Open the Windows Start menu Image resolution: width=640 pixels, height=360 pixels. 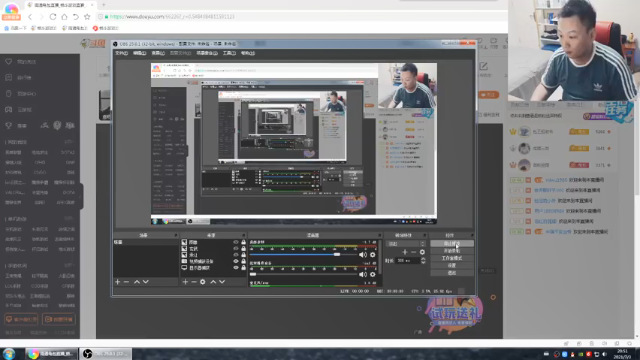click(x=9, y=353)
